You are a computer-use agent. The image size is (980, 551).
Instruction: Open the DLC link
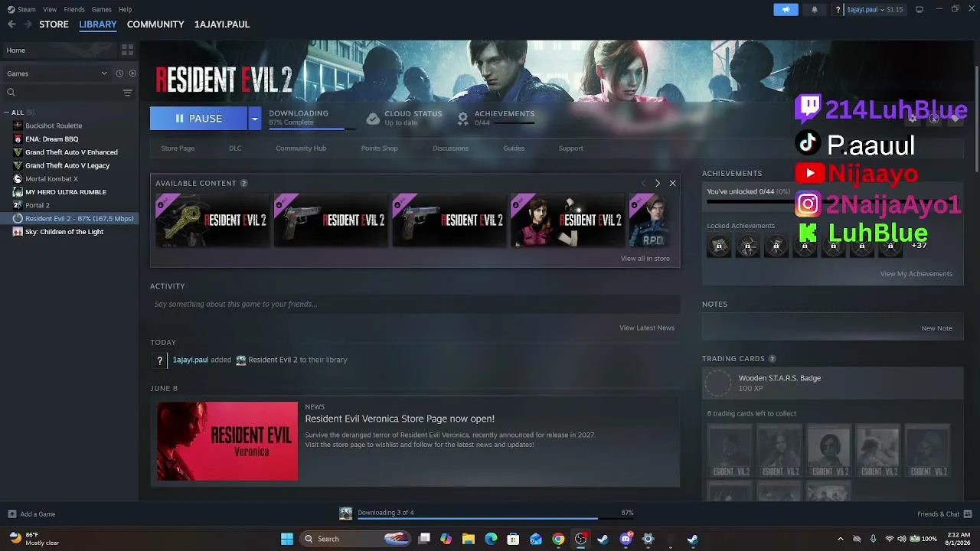tap(235, 148)
